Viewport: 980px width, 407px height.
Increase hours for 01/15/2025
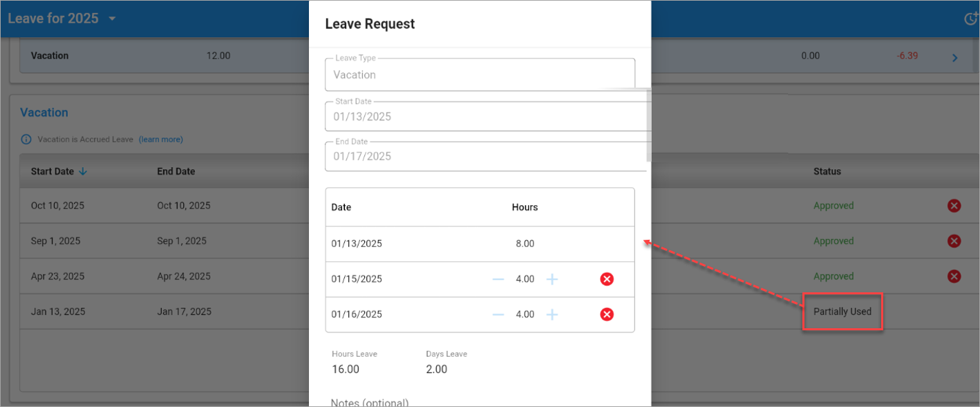click(x=552, y=279)
